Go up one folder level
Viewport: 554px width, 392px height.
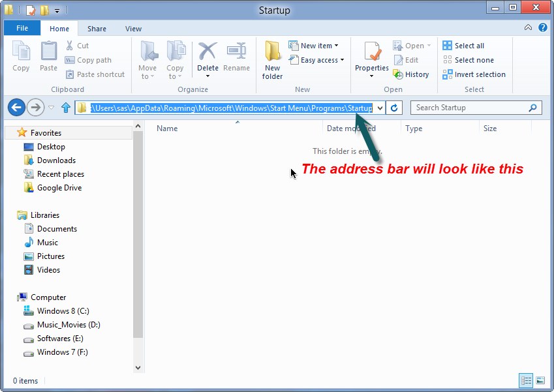66,108
